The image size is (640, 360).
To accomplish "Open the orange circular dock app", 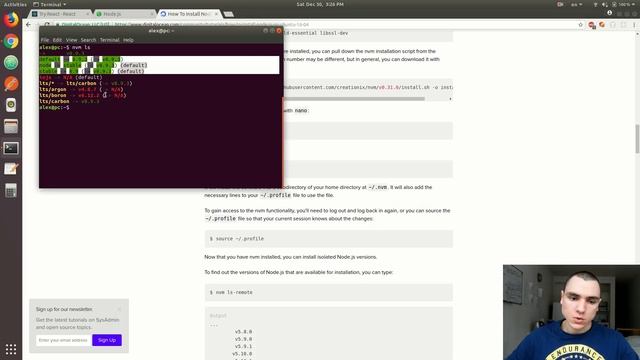I will point(11,84).
